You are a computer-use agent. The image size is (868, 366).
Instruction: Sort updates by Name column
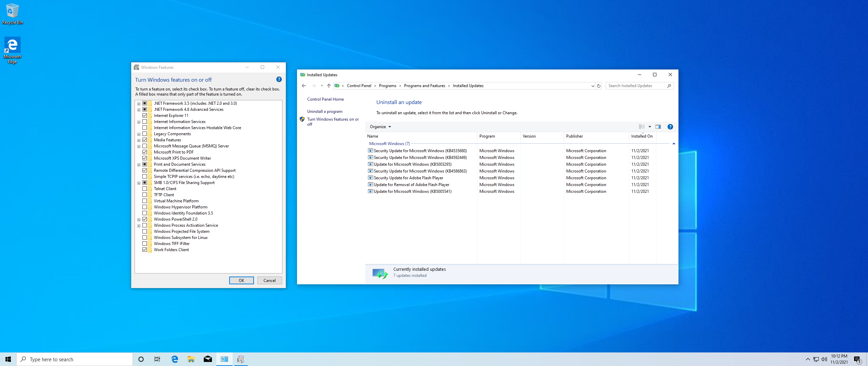point(421,136)
